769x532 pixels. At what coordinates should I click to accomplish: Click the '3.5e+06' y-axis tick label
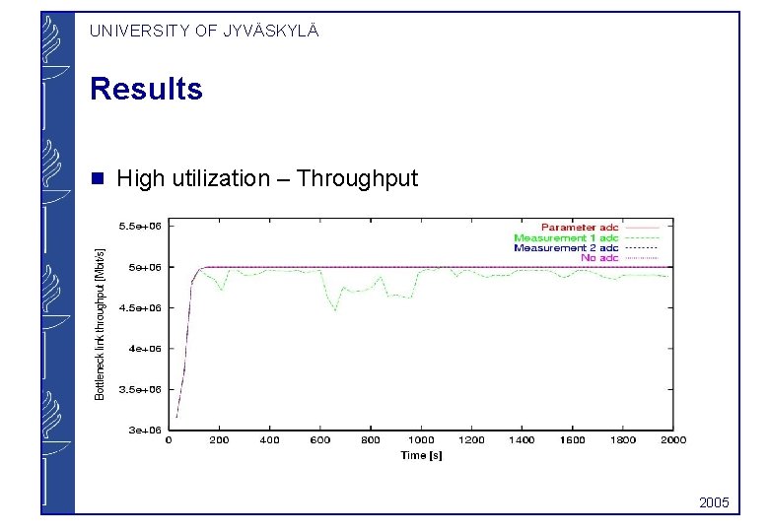click(140, 389)
